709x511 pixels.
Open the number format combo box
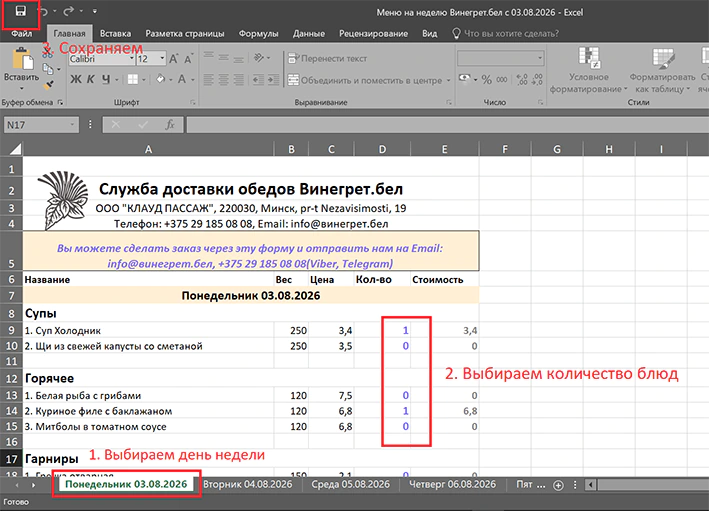501,58
